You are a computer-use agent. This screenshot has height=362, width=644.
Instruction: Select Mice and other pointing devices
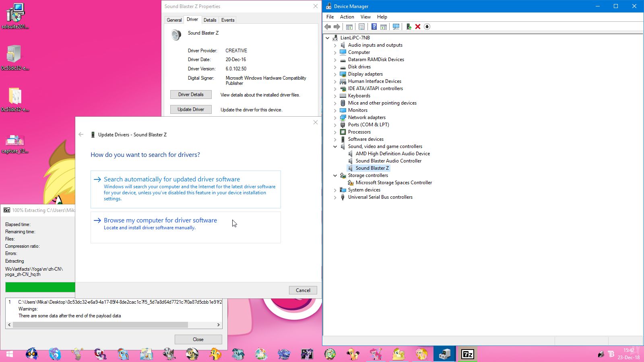(382, 103)
